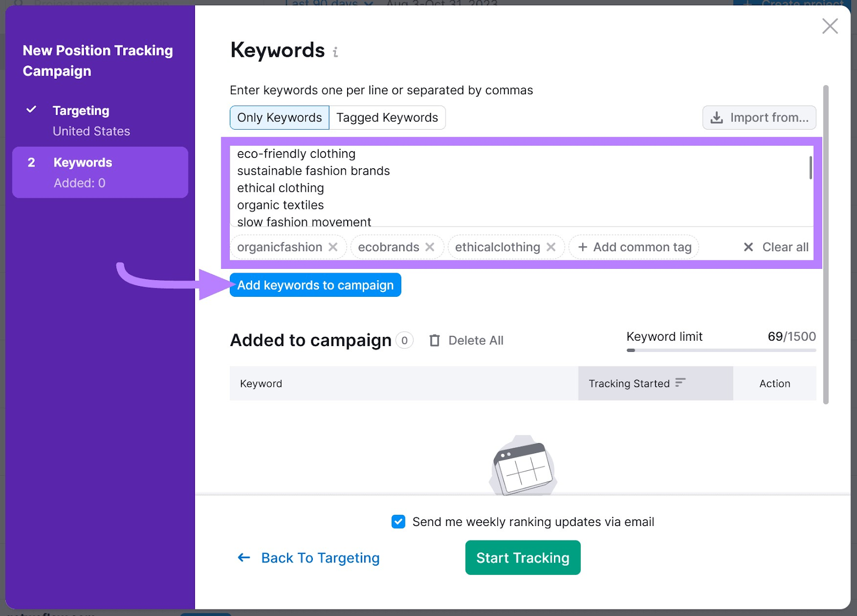The height and width of the screenshot is (616, 857).
Task: Close the campaign setup dialog
Action: pos(830,26)
